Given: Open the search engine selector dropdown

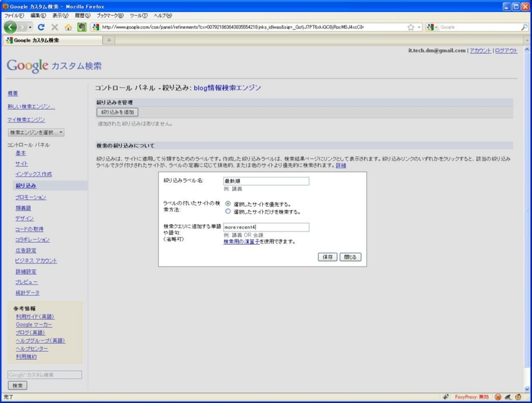Looking at the screenshot, I should 432,27.
